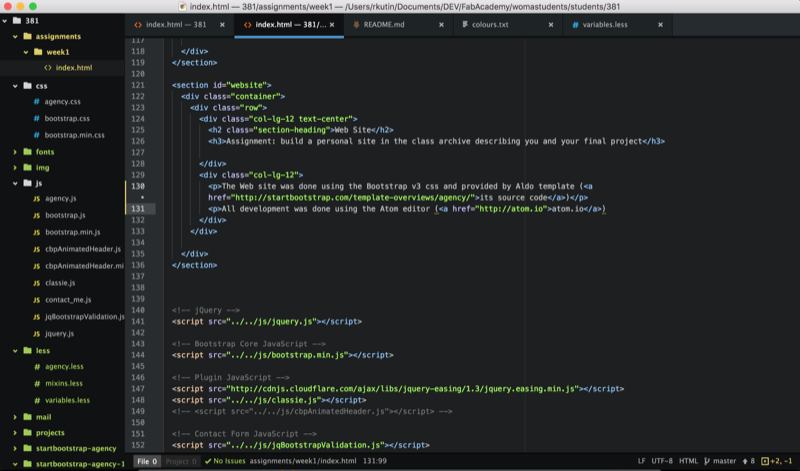Image resolution: width=800 pixels, height=471 pixels.
Task: Open bootstrap.min.js in the js folder
Action: pyautogui.click(x=72, y=232)
